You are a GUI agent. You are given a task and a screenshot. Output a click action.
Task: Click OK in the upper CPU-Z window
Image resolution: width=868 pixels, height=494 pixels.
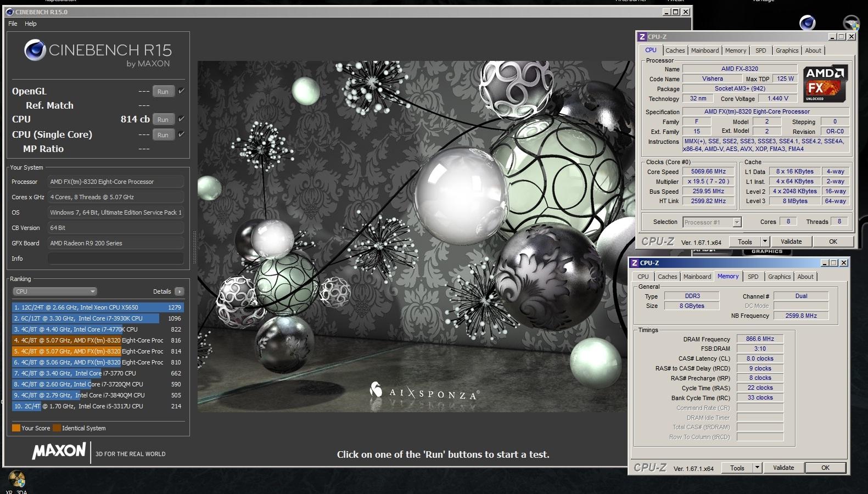833,242
